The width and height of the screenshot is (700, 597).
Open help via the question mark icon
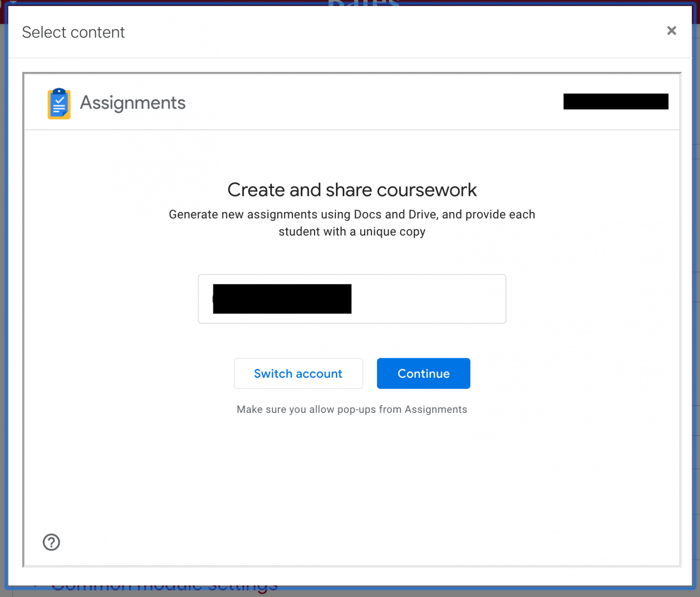[x=51, y=542]
